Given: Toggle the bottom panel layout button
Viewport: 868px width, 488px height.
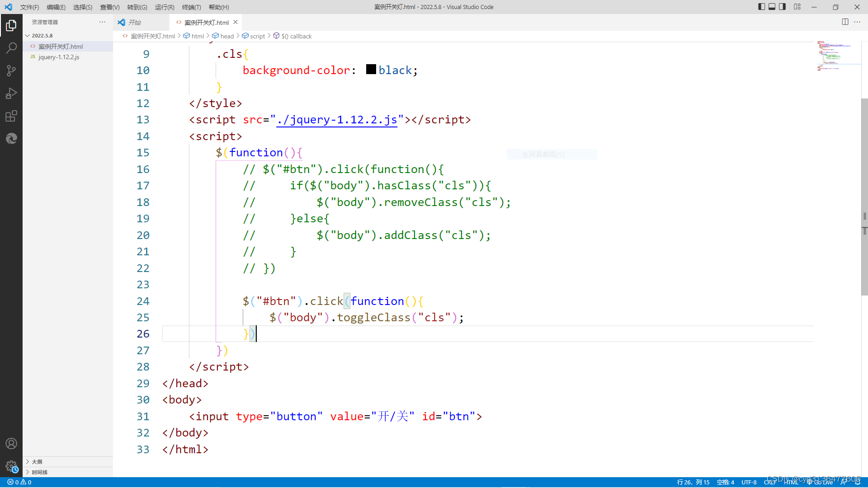Looking at the screenshot, I should coord(772,7).
